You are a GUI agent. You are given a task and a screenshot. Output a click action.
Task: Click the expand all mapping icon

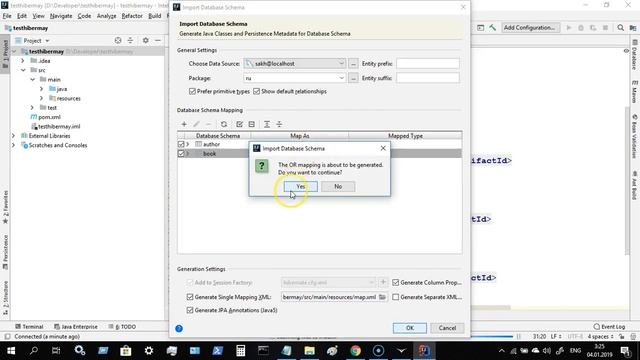267,124
